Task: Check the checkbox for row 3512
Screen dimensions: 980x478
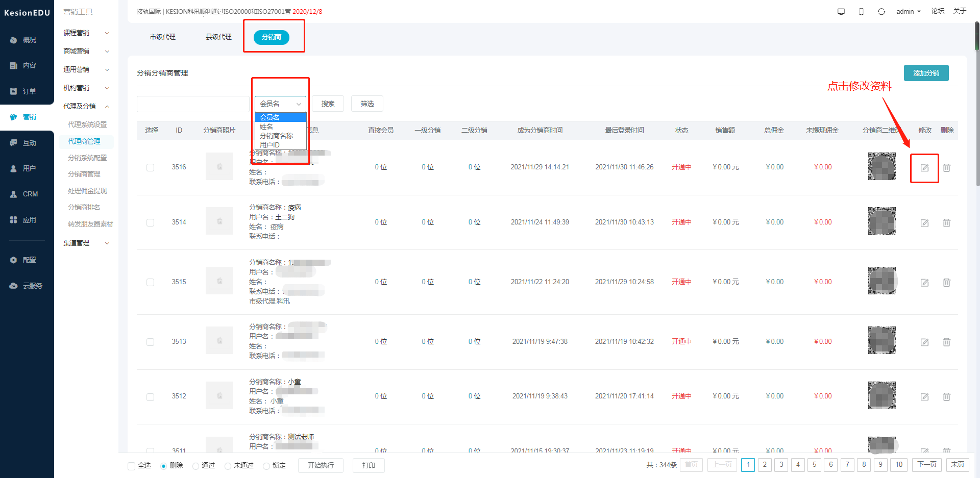Action: [150, 396]
